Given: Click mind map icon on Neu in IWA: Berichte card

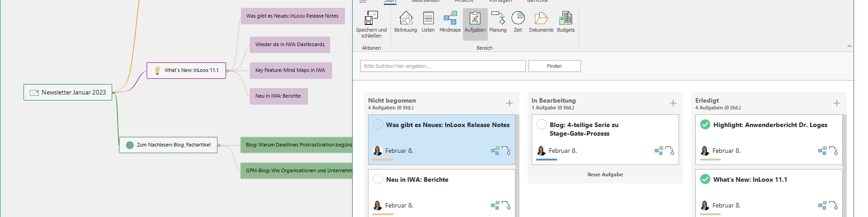Looking at the screenshot, I should (x=495, y=206).
